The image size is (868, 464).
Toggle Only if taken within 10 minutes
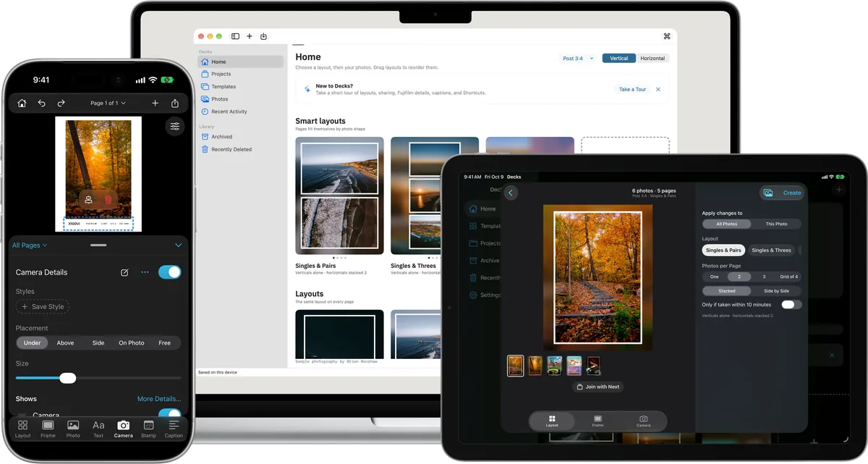point(791,305)
